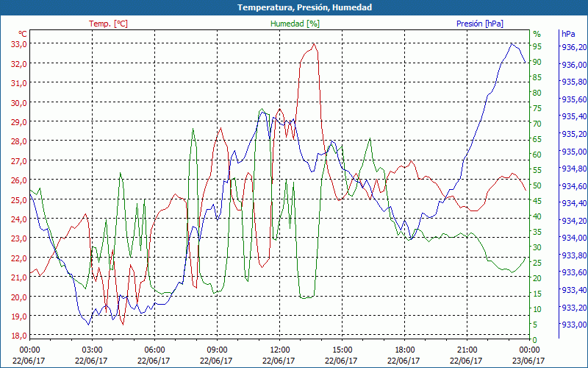Click the "23/06/17" date label

[528, 361]
